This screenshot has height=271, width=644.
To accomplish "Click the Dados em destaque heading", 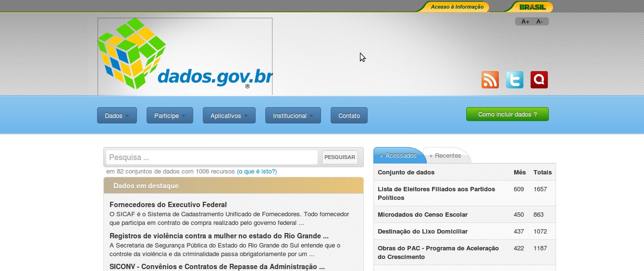I will coord(146,186).
